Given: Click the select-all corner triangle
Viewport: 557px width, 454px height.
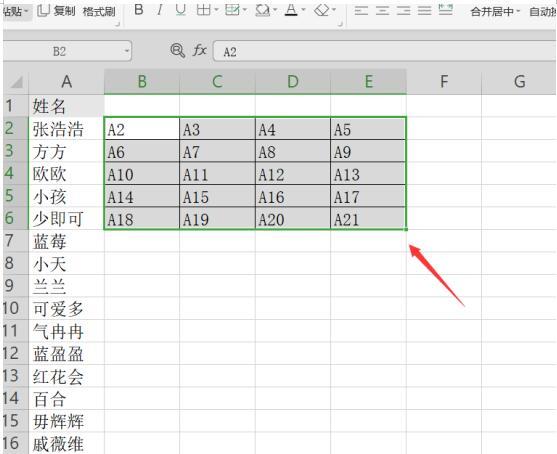Looking at the screenshot, I should point(16,82).
